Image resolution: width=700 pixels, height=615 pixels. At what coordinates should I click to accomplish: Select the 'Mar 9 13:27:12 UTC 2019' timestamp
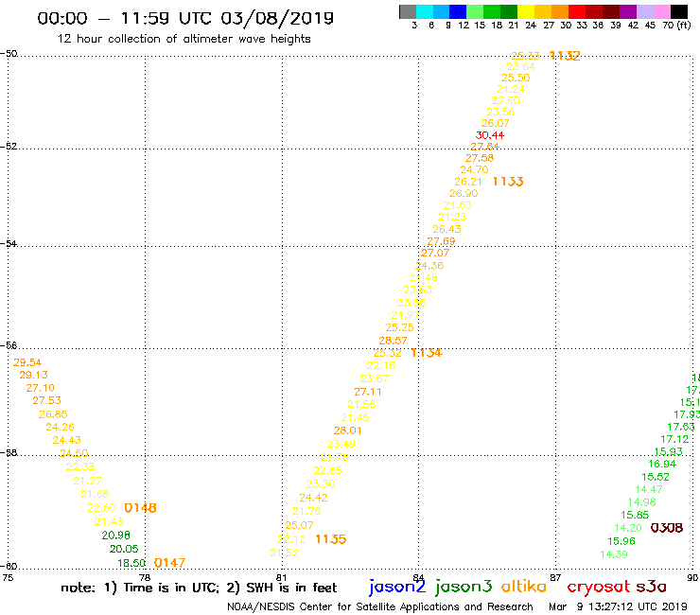pos(618,607)
